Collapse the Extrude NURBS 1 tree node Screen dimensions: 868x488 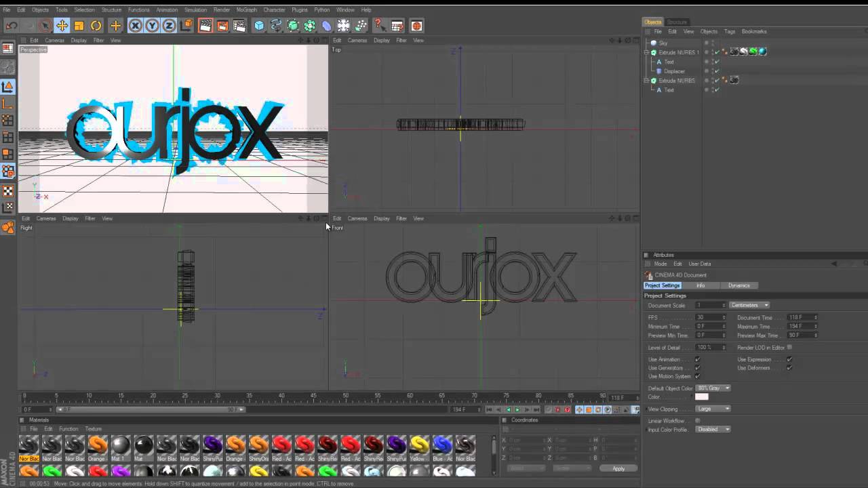coord(647,52)
